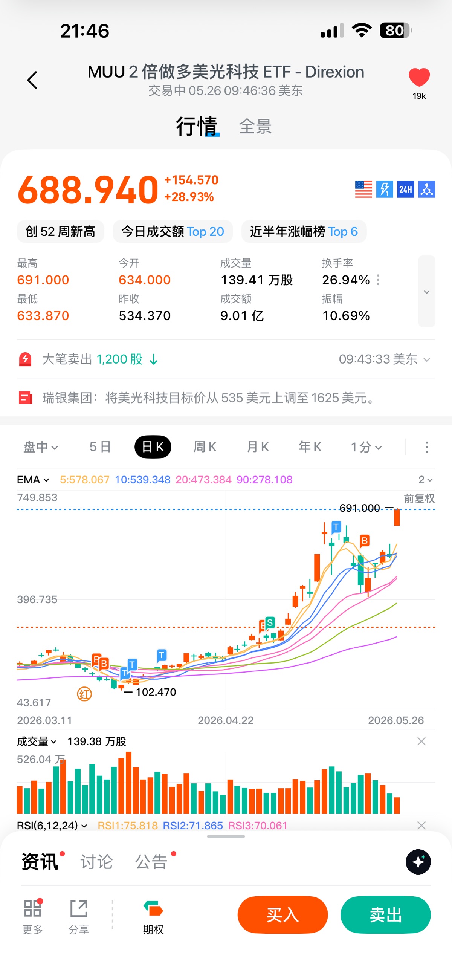Tap the 成交额 value 9.01亿
This screenshot has height=980, width=452.
(242, 316)
